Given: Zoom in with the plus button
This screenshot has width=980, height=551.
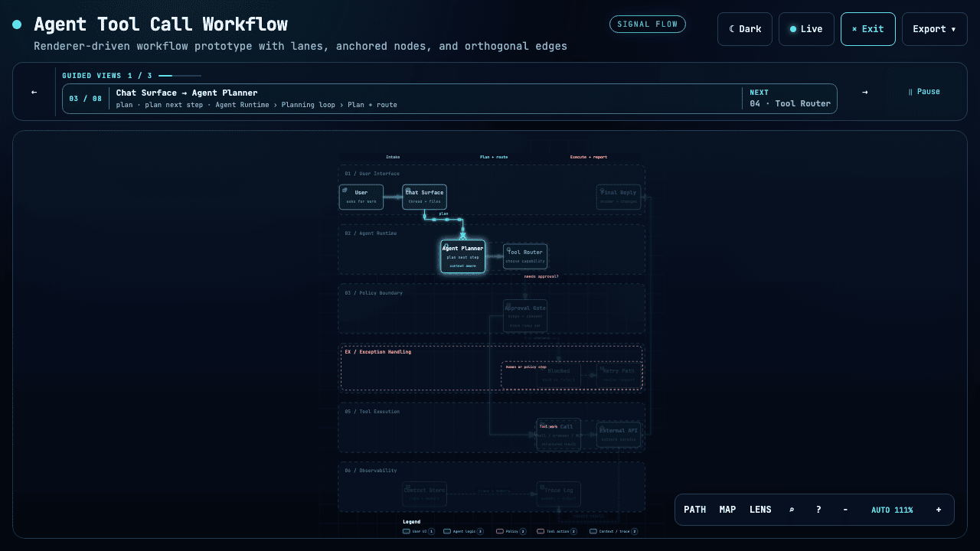Looking at the screenshot, I should click(x=939, y=510).
